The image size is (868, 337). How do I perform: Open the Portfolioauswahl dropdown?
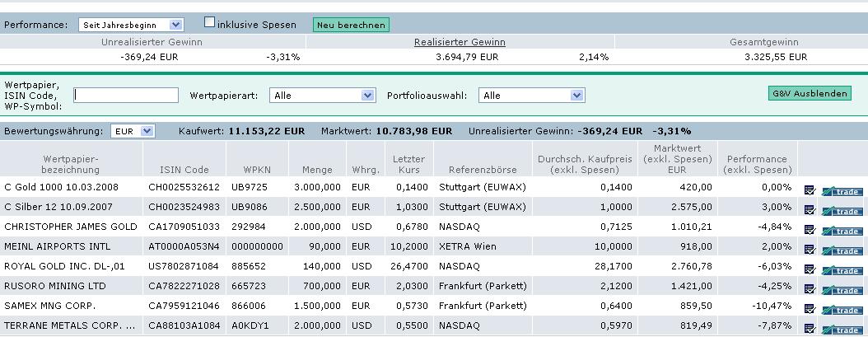(531, 96)
